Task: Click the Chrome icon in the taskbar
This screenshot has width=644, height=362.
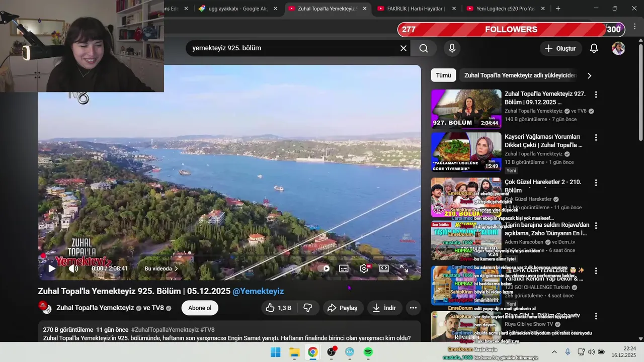Action: tap(312, 352)
